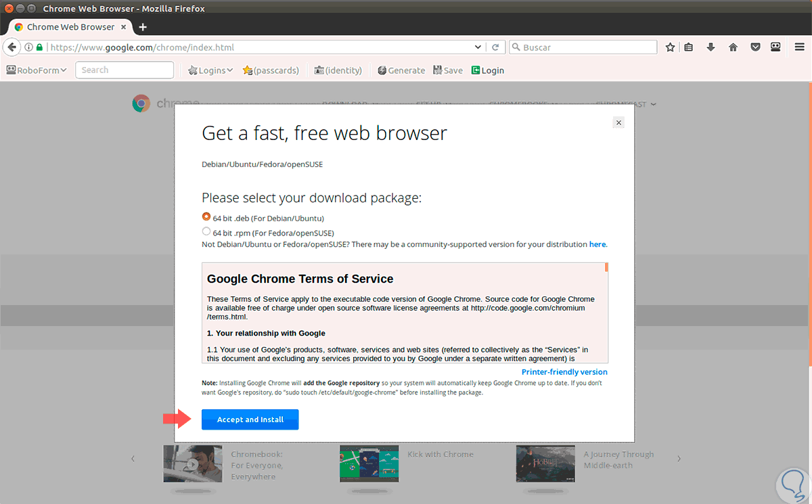The height and width of the screenshot is (504, 812).
Task: Click the green padlock security icon
Action: (39, 47)
